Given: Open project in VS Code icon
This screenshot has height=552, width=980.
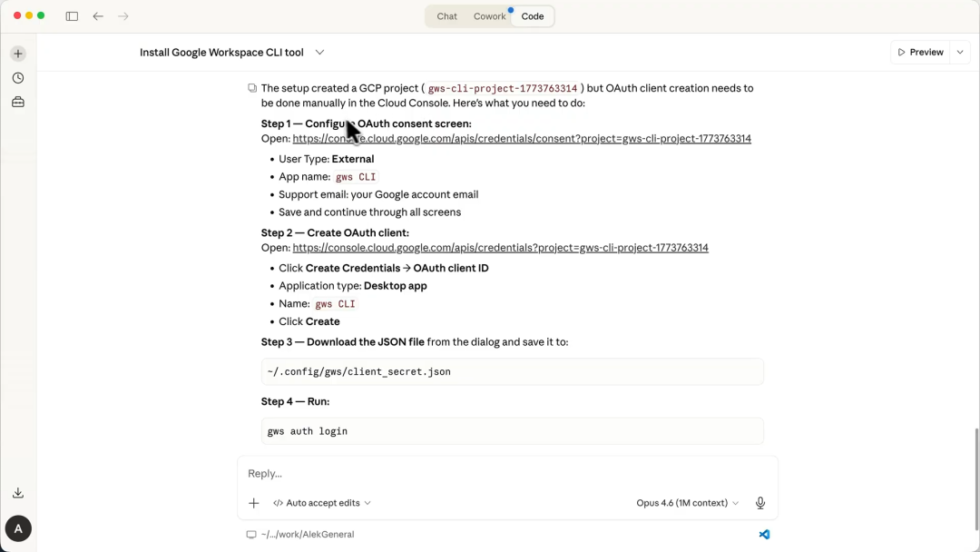Looking at the screenshot, I should 764,535.
